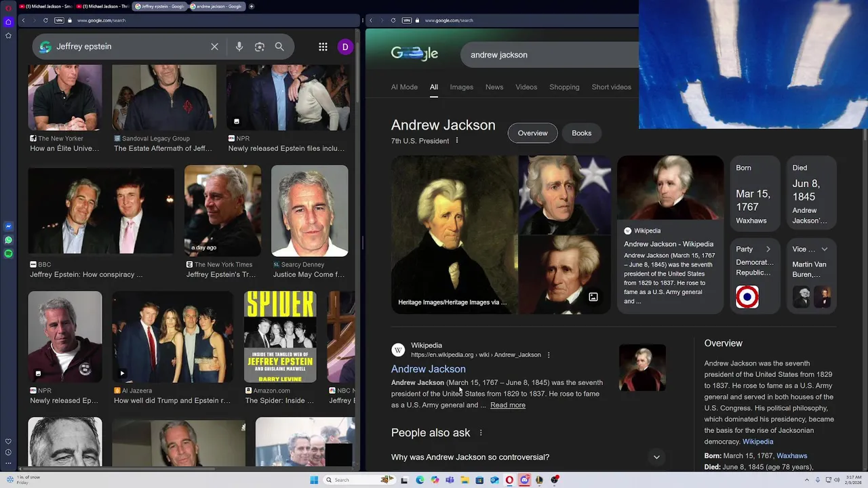This screenshot has height=488, width=868.
Task: Expand the Vice president card dropdown
Action: click(x=824, y=249)
